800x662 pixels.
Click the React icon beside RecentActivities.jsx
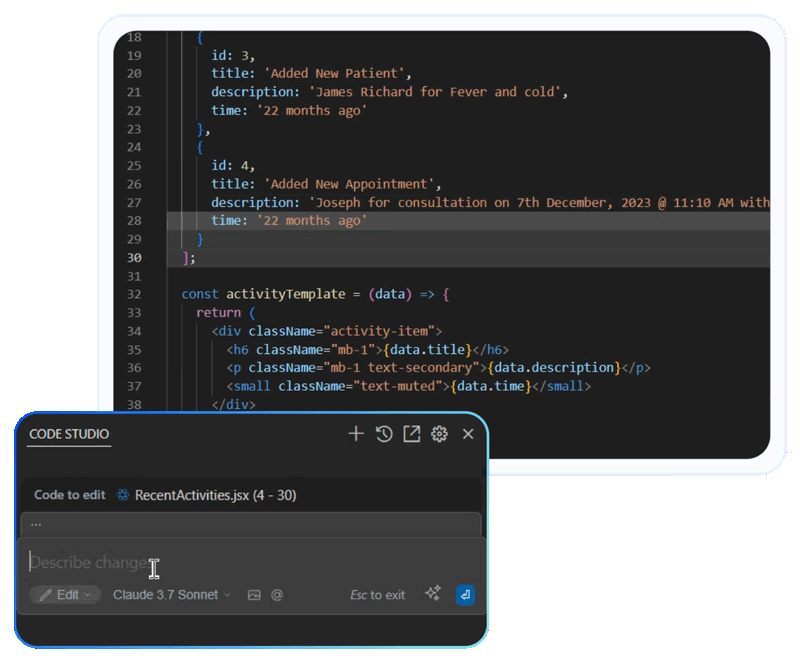123,495
